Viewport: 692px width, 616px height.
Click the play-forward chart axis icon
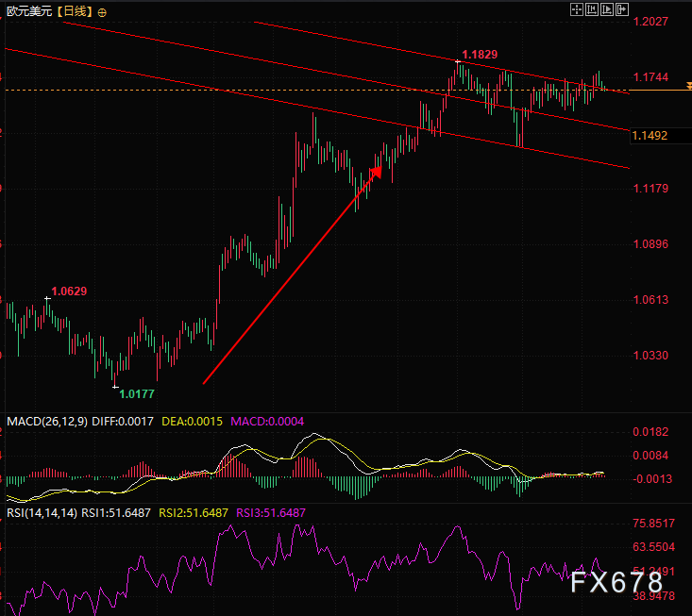pos(607,9)
